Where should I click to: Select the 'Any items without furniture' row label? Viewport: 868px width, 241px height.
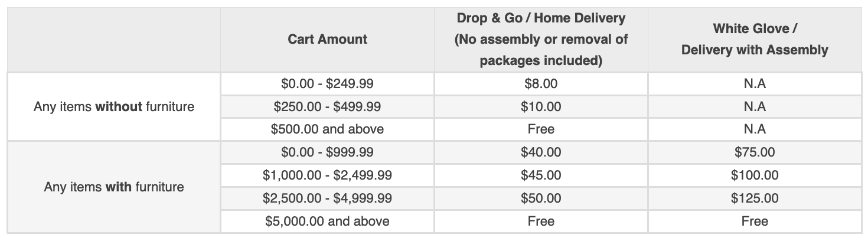click(x=114, y=107)
